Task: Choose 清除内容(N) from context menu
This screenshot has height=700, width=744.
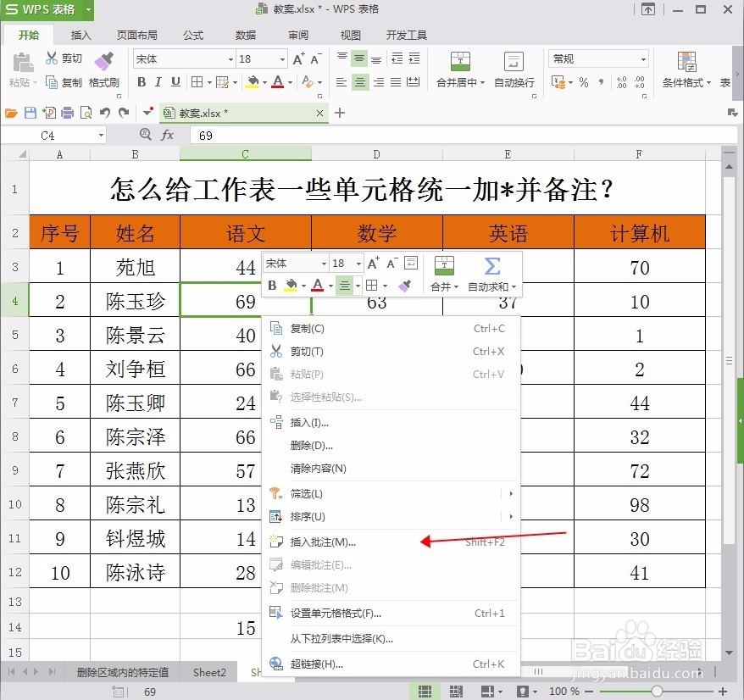Action: pyautogui.click(x=391, y=469)
